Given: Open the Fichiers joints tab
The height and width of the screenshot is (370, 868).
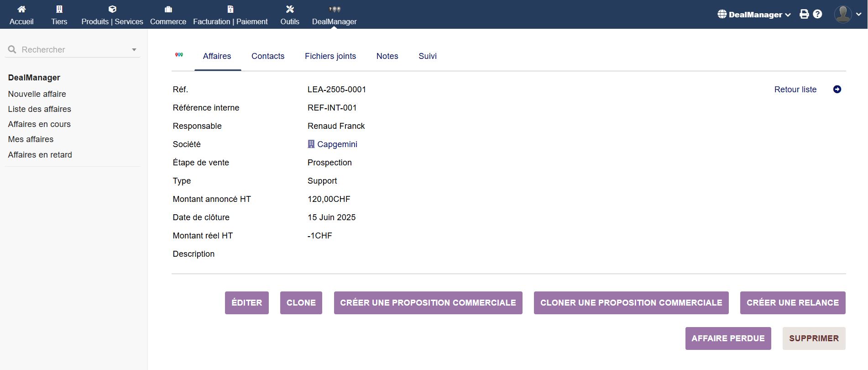Looking at the screenshot, I should coord(330,56).
